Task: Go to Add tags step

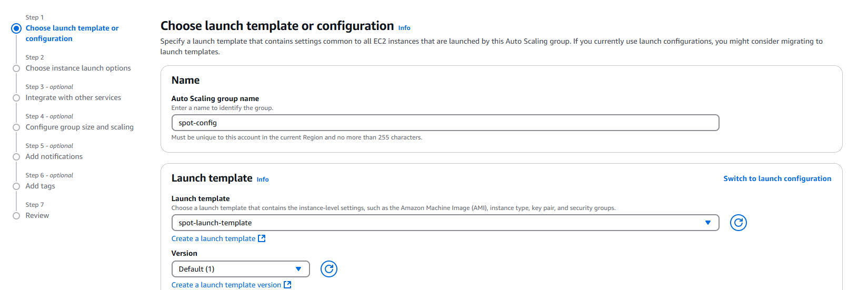Action: 40,186
